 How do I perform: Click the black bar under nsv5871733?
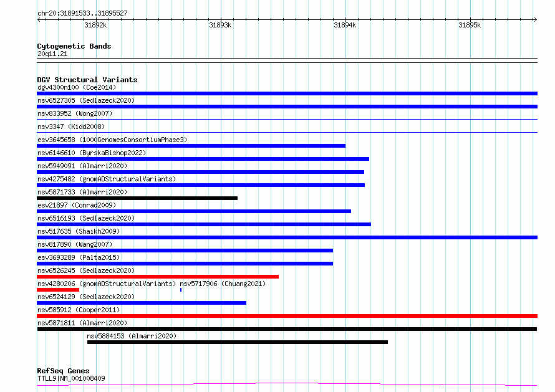pyautogui.click(x=137, y=198)
